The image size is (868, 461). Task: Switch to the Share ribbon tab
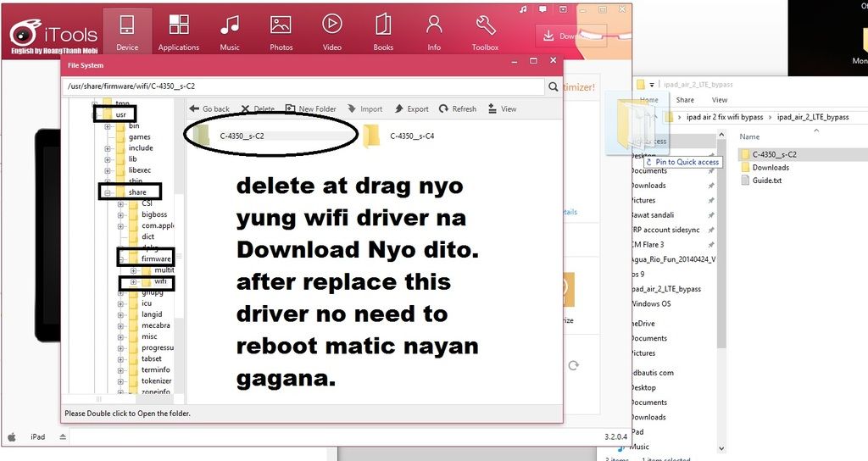point(685,100)
